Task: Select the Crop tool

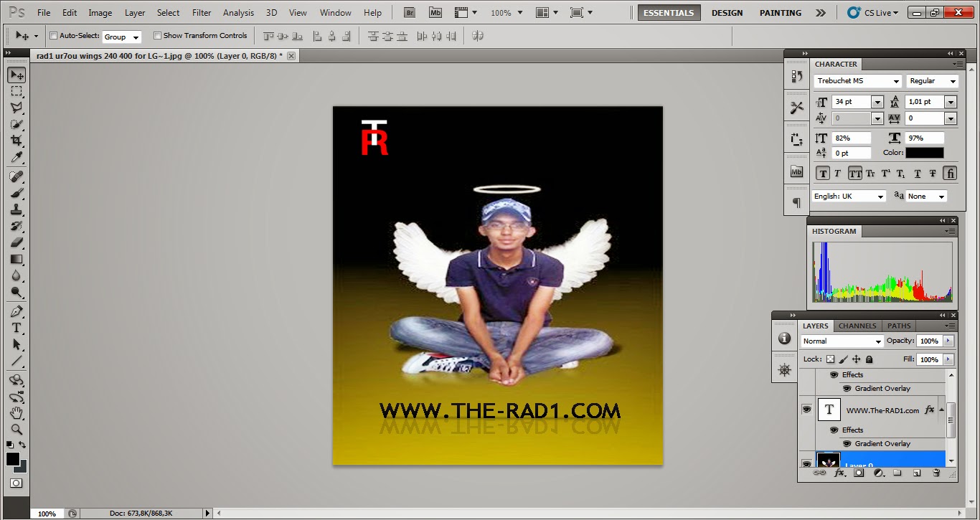Action: click(x=16, y=141)
